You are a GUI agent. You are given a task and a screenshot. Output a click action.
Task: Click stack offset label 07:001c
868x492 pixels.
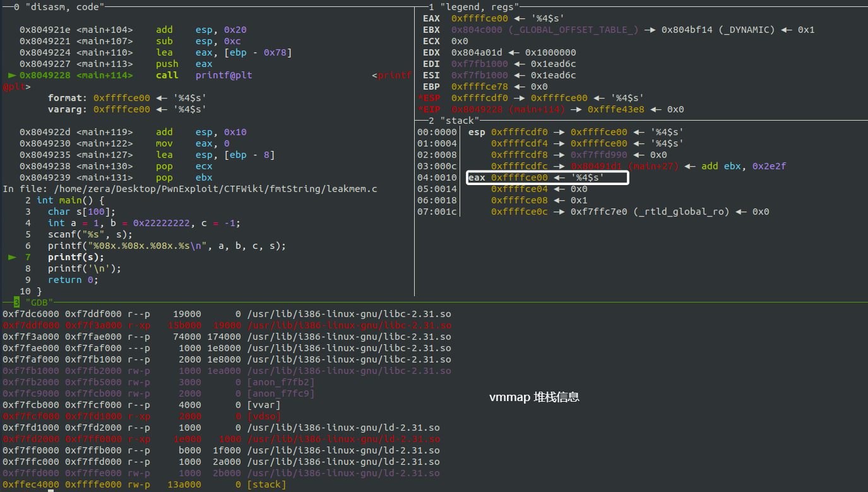437,212
